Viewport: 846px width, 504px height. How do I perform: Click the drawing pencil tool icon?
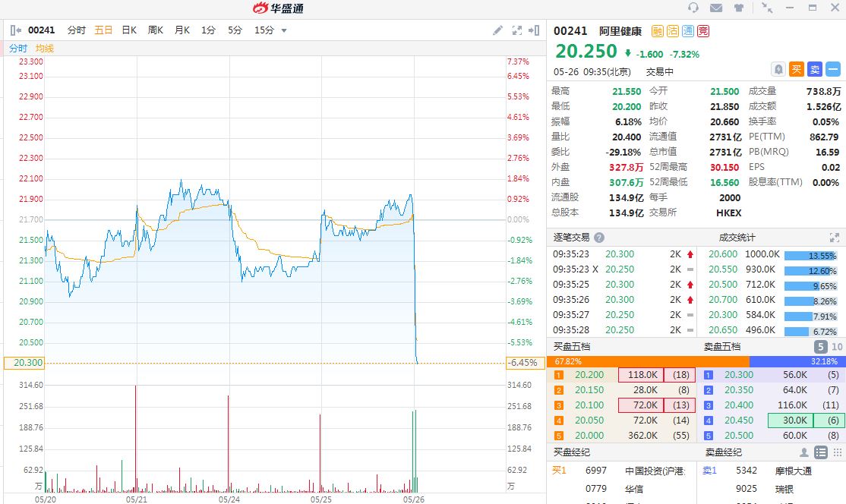pos(497,30)
